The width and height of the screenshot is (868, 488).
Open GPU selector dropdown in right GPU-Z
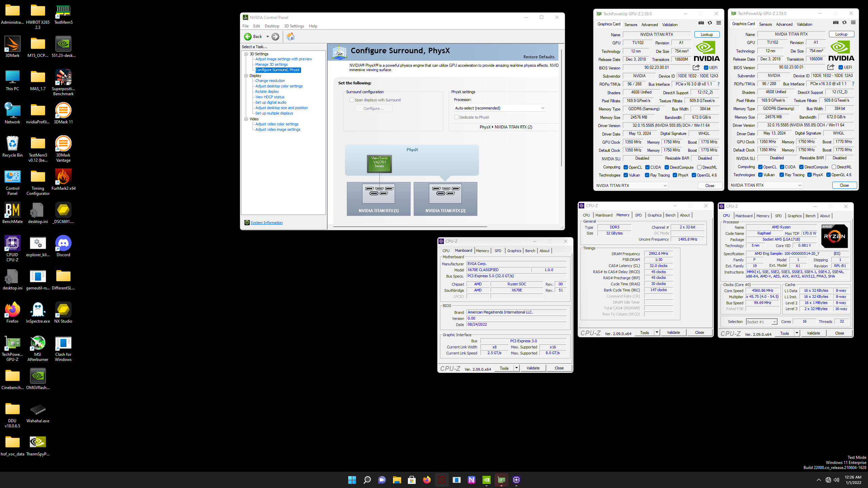[766, 185]
